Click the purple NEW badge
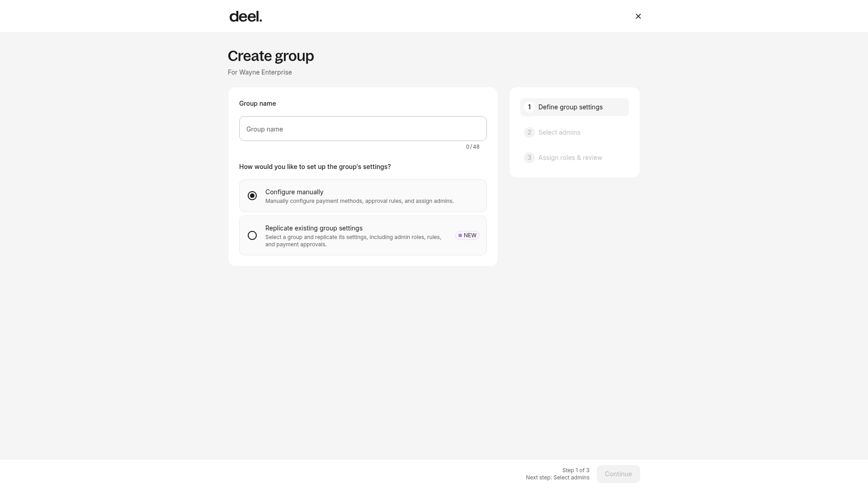The image size is (868, 488). tap(467, 235)
